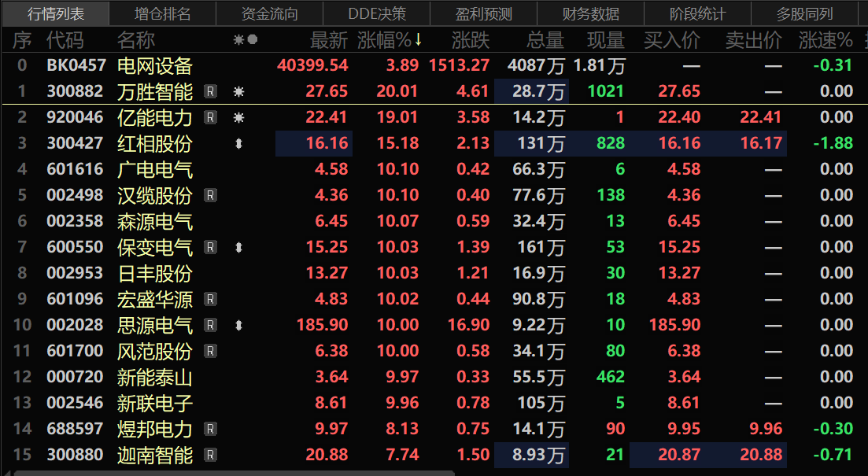
Task: Select stock name 风范股份
Action: click(x=155, y=351)
